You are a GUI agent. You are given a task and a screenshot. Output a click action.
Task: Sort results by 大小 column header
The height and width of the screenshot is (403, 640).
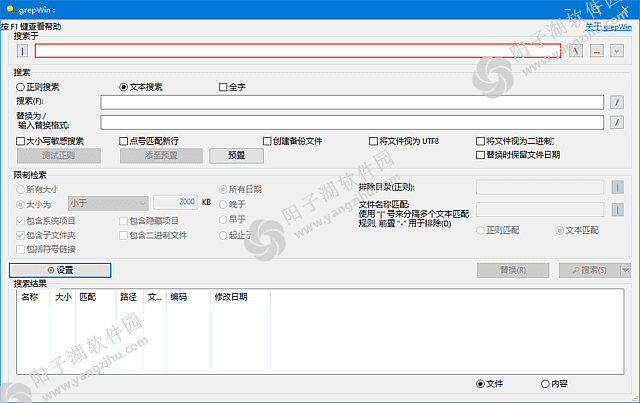(63, 297)
